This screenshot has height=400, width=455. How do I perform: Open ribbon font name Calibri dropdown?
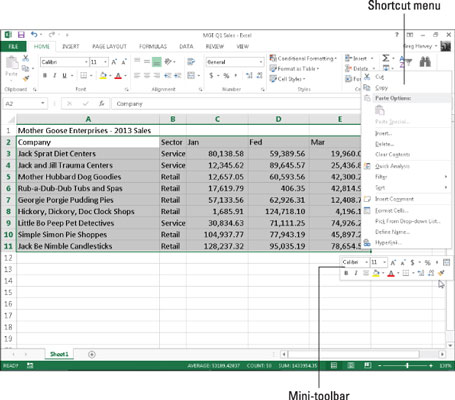tap(86, 62)
